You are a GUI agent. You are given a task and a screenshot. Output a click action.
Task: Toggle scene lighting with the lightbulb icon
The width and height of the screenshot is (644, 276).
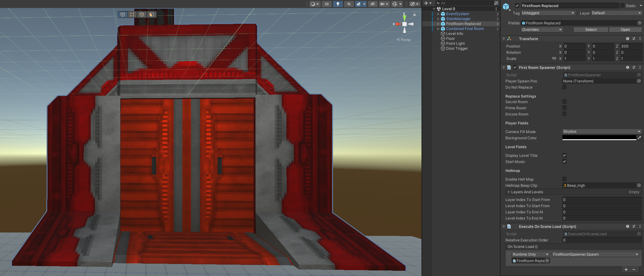[338, 4]
